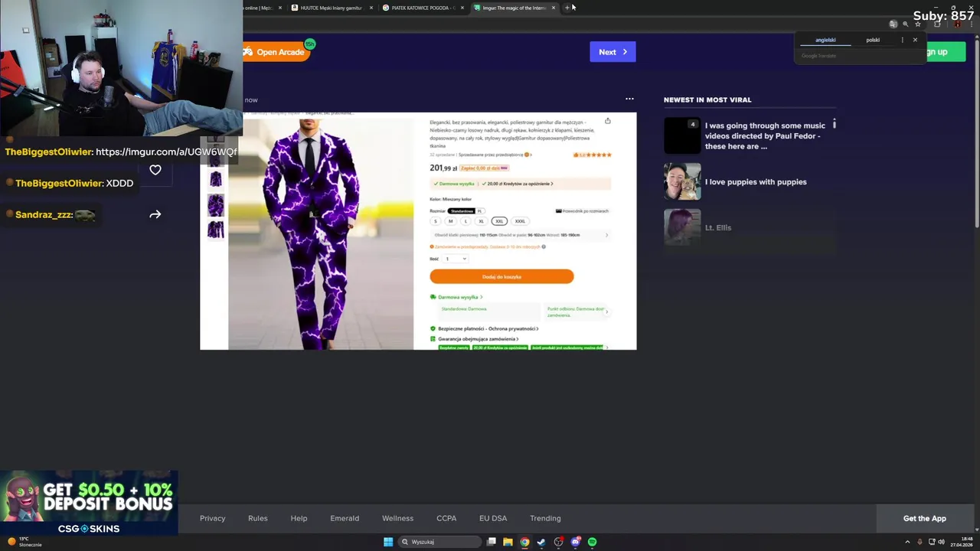Viewport: 980px width, 551px height.
Task: Open the Windows Start menu
Action: coord(388,542)
